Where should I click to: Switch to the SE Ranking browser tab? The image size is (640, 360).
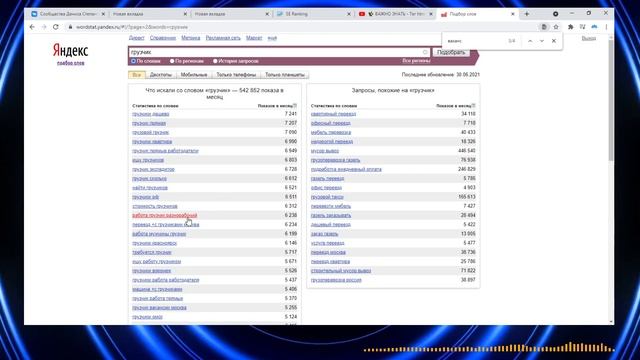coord(313,14)
